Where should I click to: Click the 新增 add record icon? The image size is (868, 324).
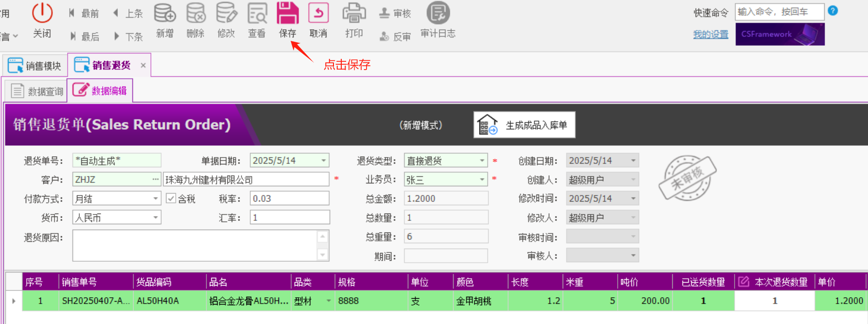click(x=165, y=13)
